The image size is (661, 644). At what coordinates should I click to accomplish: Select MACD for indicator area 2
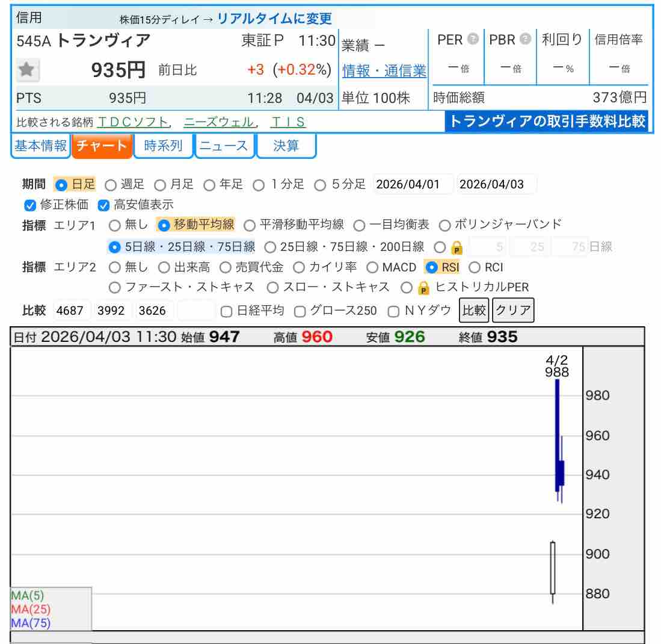point(372,267)
